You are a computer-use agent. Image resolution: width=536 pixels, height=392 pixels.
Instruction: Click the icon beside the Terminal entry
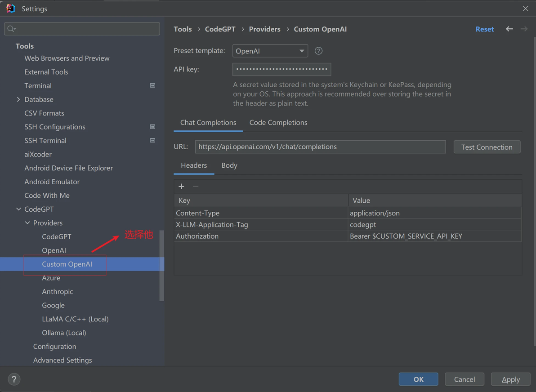(x=152, y=85)
